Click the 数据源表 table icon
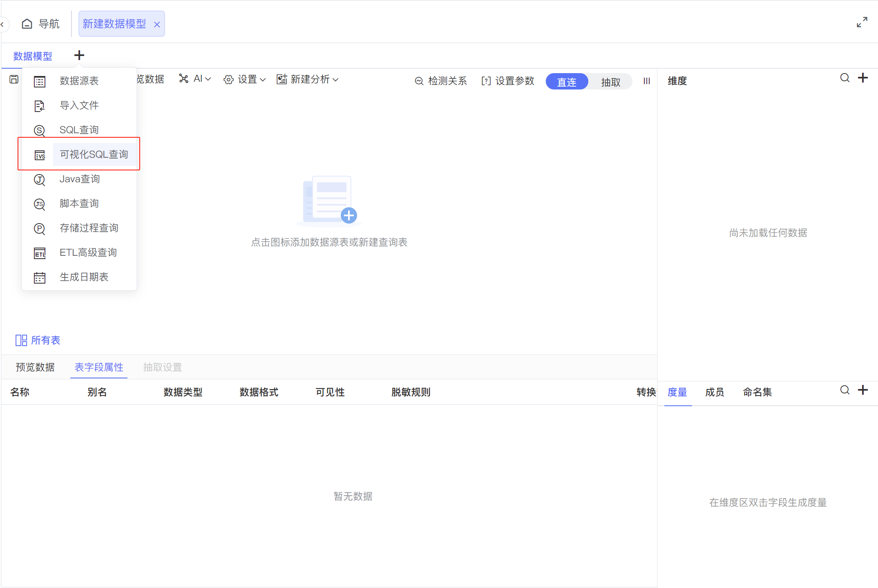Screen dimensions: 878x588 [x=40, y=82]
